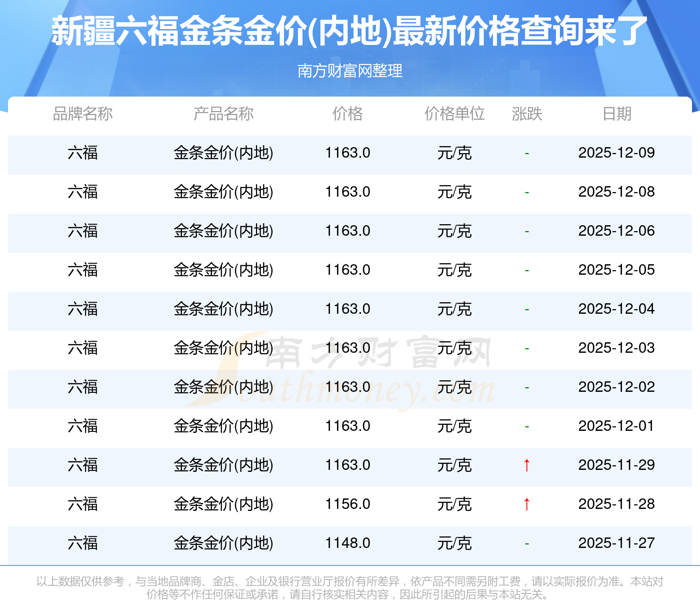Click 元/克 in the 2025-12-09 row
The image size is (700, 602).
454,153
